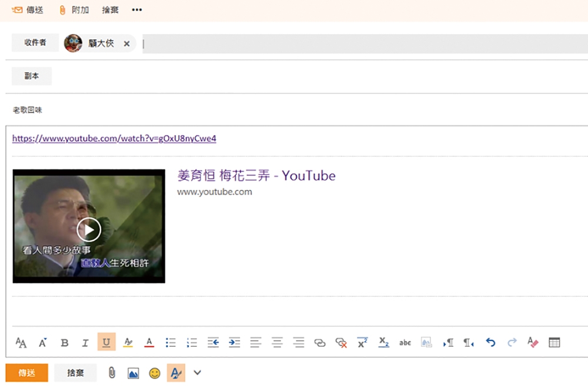Open the 副本 Cc picker
This screenshot has height=391, width=588.
tap(32, 76)
